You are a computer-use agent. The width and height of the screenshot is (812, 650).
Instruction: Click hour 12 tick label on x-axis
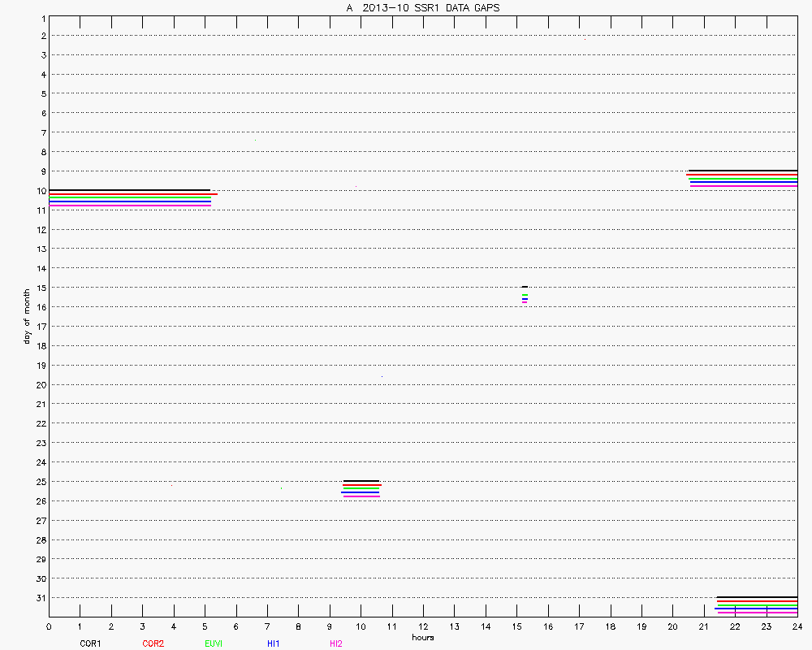(x=423, y=626)
